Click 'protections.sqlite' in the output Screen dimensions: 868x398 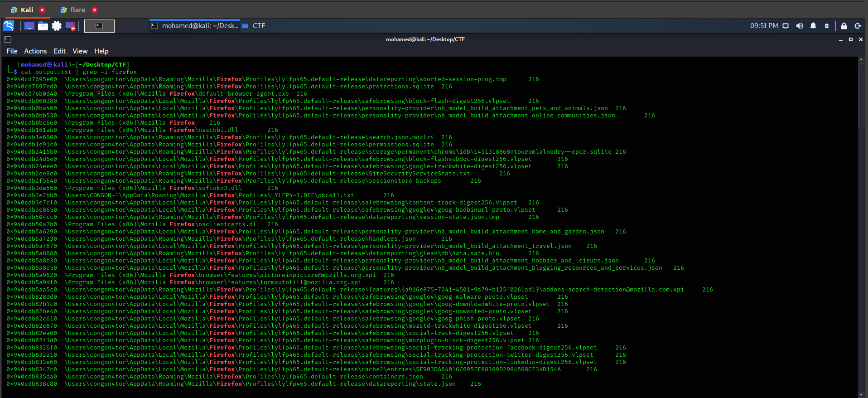click(401, 87)
